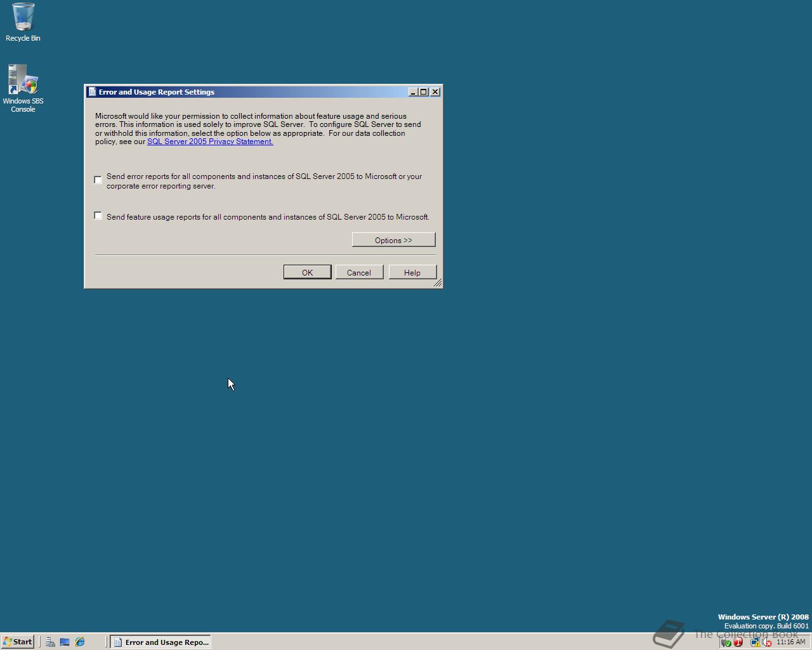812x650 pixels.
Task: Confirm settings with the OK button
Action: pyautogui.click(x=307, y=272)
